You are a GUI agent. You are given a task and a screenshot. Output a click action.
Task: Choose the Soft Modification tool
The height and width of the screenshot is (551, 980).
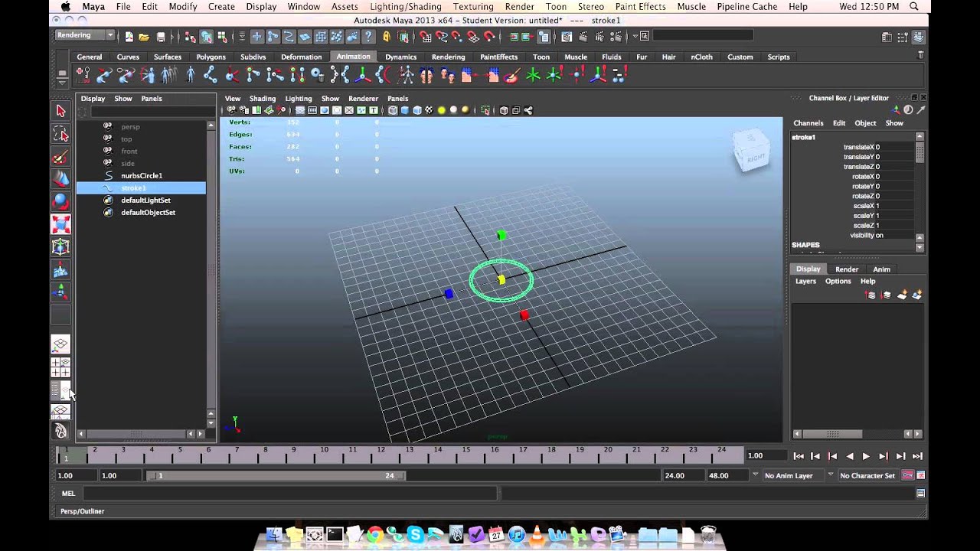click(60, 270)
